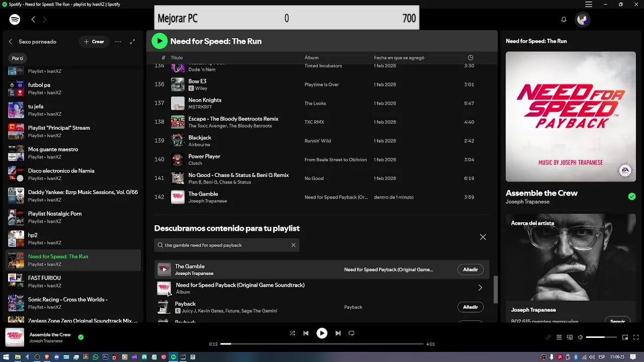Play The Gamble search result thumbnail

click(164, 269)
